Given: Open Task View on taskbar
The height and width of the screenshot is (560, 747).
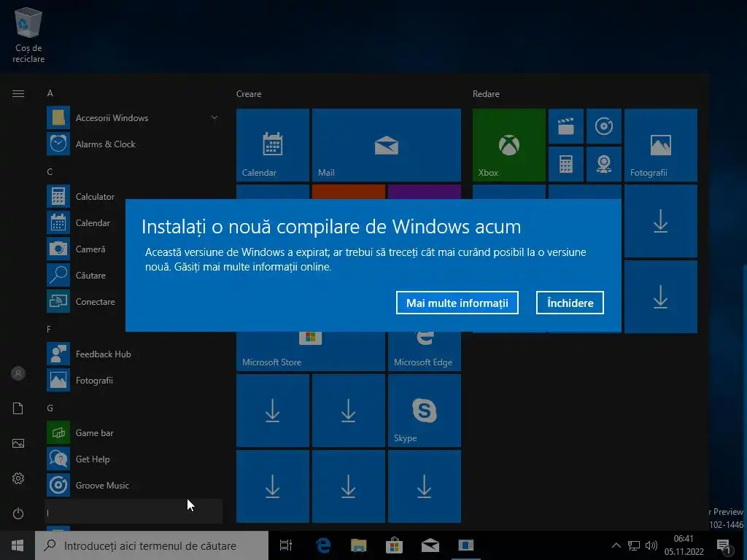Looking at the screenshot, I should tap(286, 545).
